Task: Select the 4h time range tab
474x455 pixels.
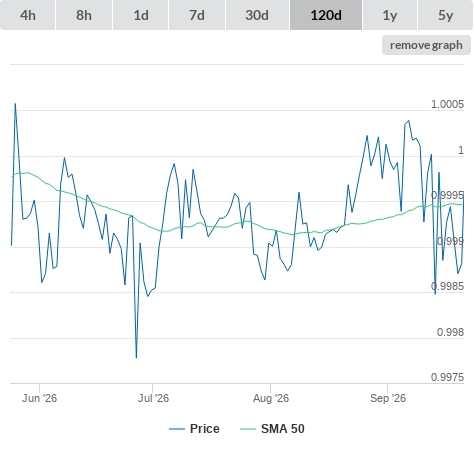Action: click(x=28, y=15)
